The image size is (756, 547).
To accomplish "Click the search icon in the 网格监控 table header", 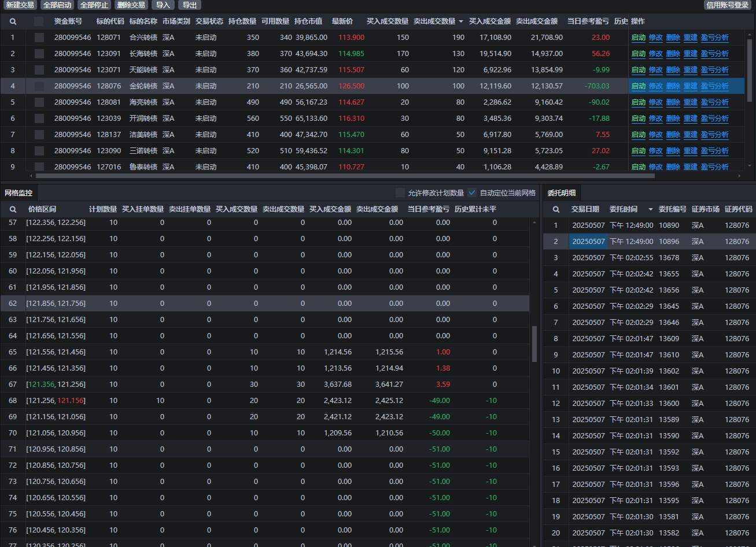I will click(x=13, y=209).
